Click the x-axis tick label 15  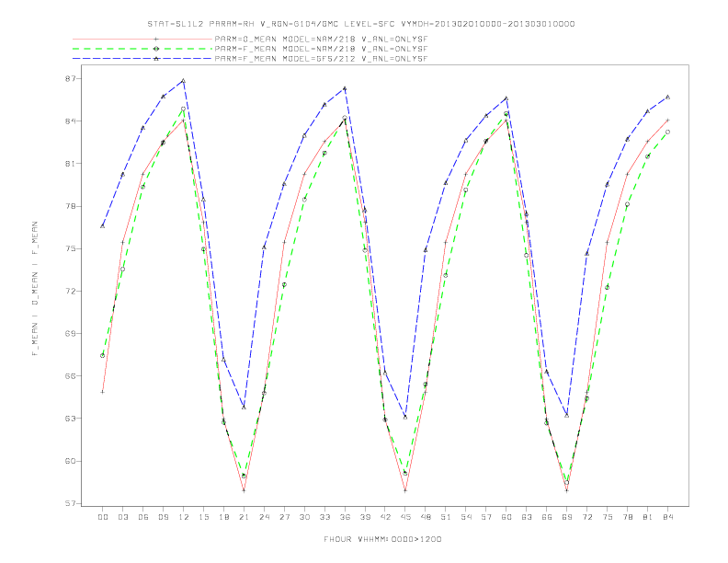pyautogui.click(x=203, y=517)
